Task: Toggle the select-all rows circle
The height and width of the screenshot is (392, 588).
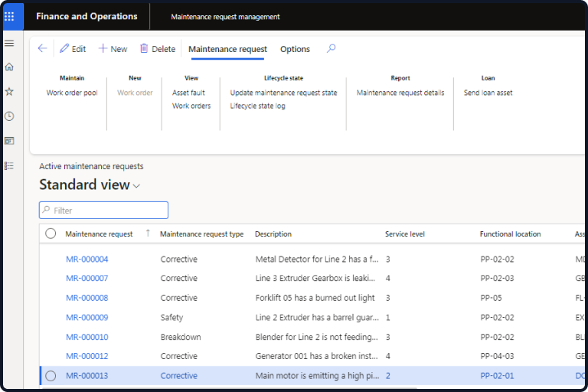Action: (x=51, y=234)
